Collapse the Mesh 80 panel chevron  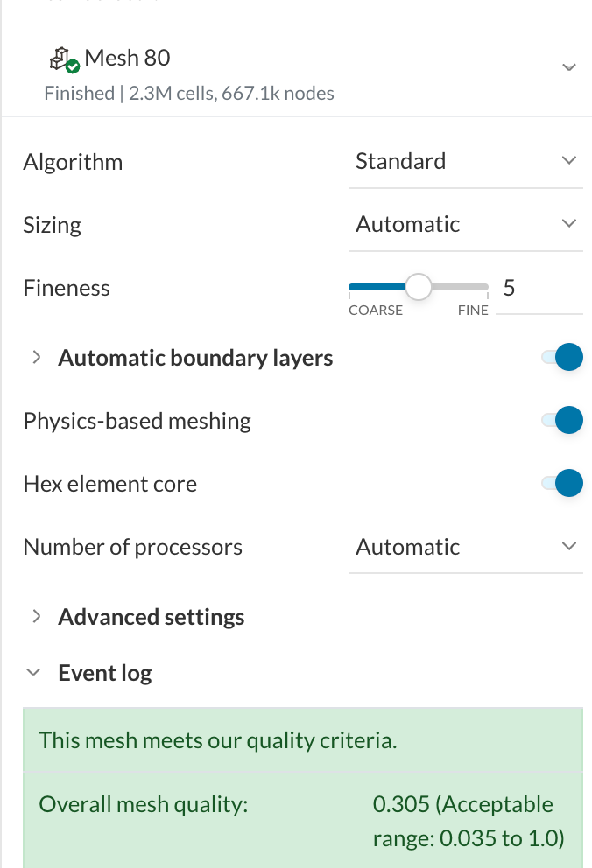point(568,67)
